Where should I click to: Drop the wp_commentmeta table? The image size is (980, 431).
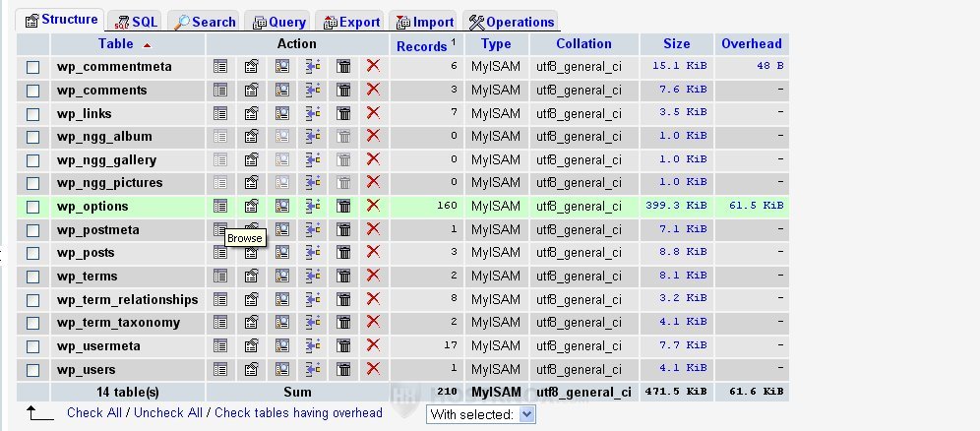pos(373,66)
